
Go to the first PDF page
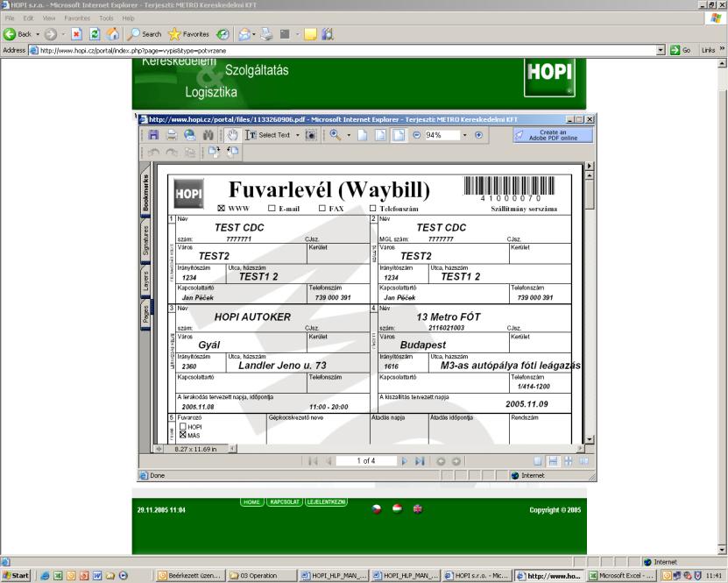coord(313,461)
